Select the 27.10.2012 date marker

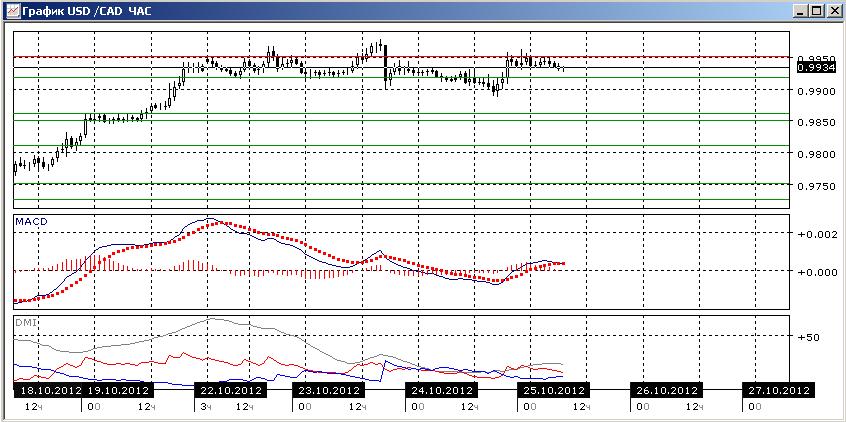coord(779,390)
